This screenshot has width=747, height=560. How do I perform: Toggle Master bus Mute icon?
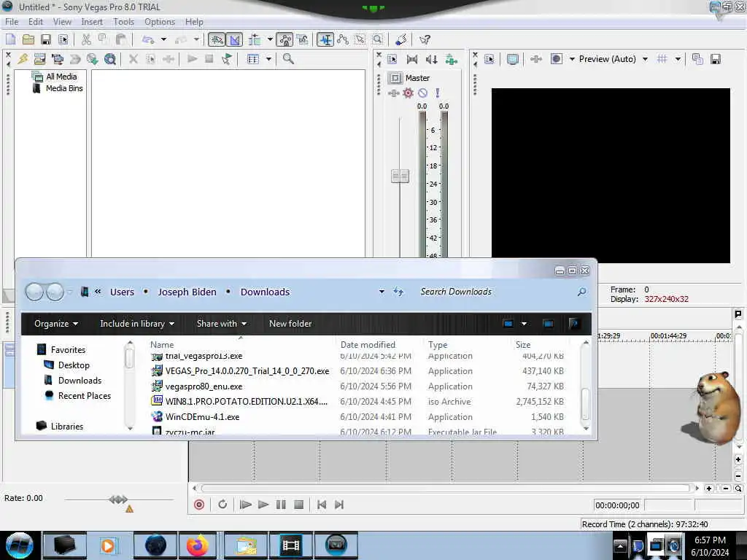point(422,93)
